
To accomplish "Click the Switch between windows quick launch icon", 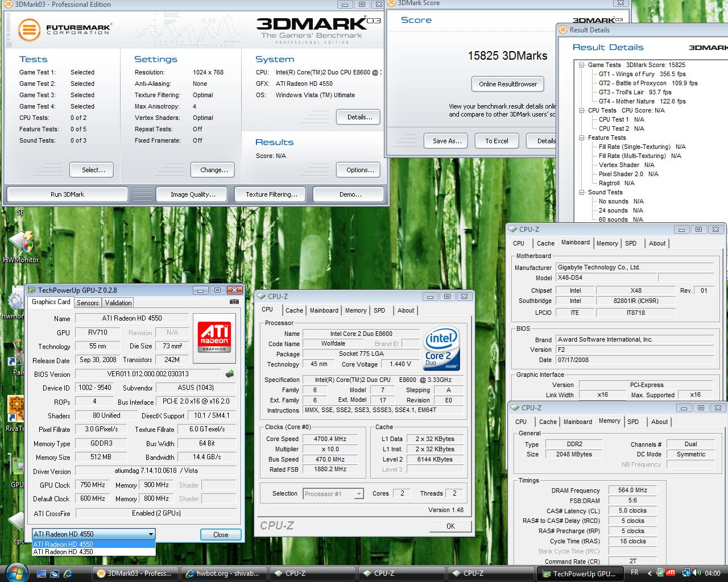I will click(55, 573).
